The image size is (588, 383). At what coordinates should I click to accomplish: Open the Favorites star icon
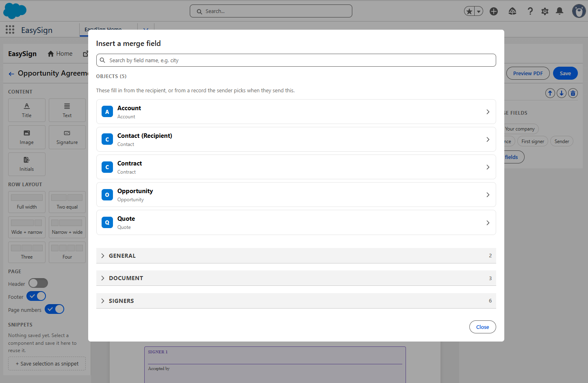pos(469,11)
